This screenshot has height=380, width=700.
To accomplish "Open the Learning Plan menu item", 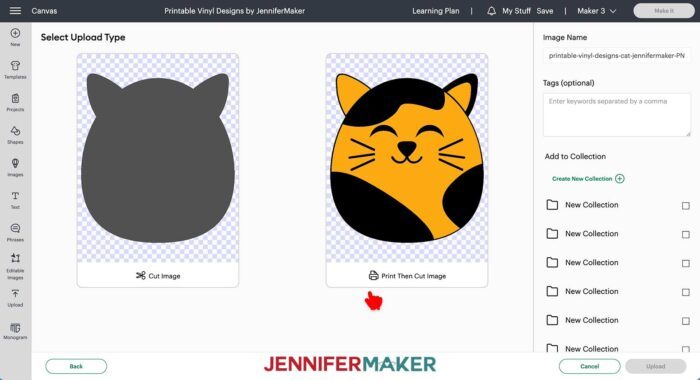I will click(436, 11).
